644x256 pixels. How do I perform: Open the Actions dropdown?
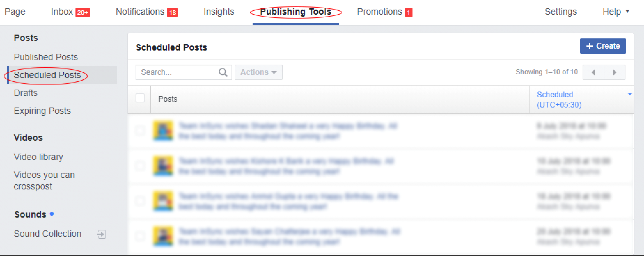coord(258,72)
